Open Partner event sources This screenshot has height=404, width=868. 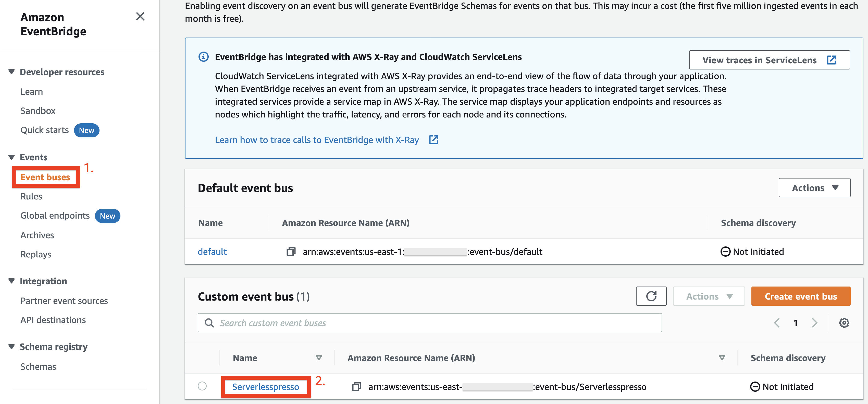[x=64, y=301]
